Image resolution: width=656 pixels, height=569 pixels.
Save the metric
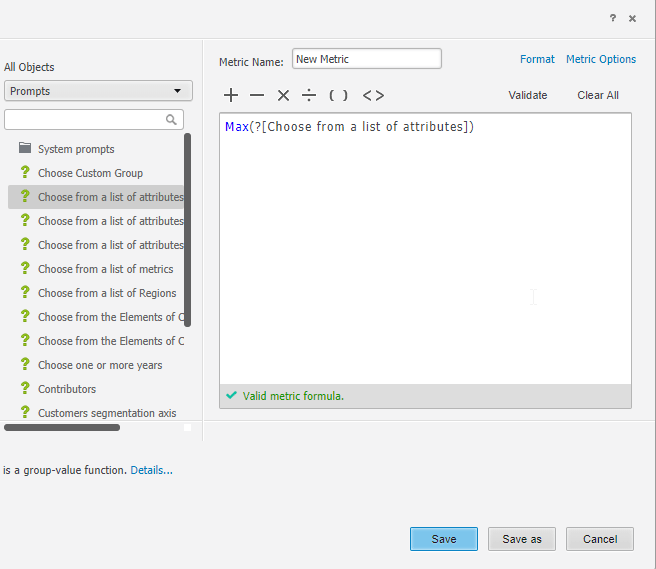[x=444, y=539]
